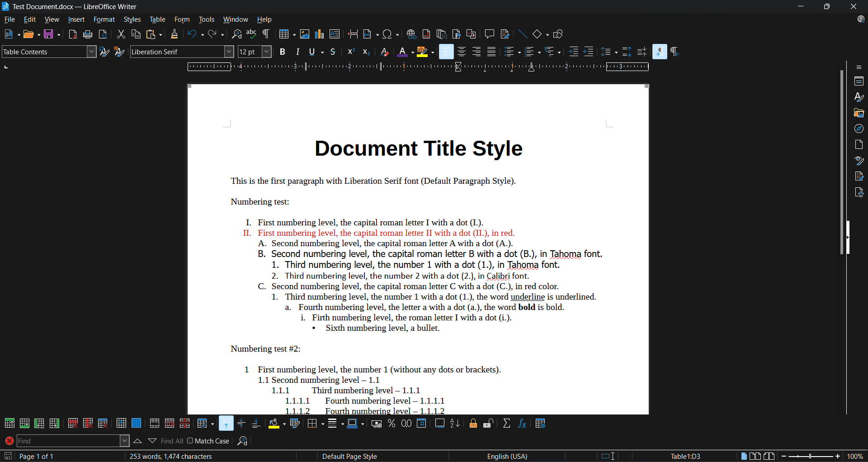Click Default Page Style in status bar
Image resolution: width=868 pixels, height=462 pixels.
click(349, 456)
